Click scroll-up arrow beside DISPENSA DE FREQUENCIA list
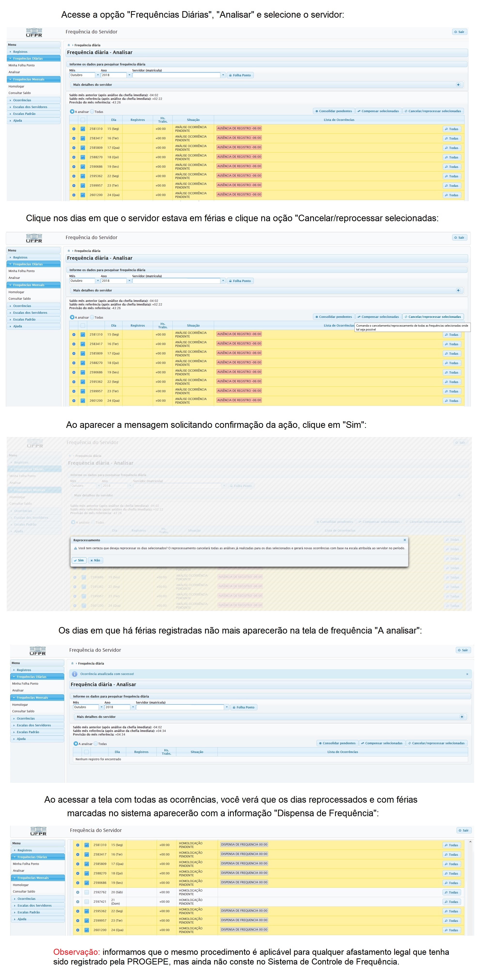The height and width of the screenshot is (980, 495). point(470,842)
